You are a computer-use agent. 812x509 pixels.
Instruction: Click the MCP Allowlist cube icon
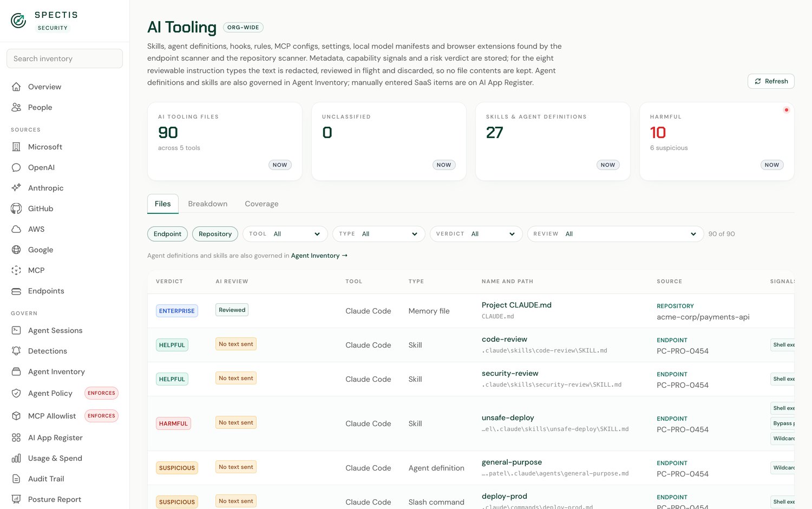click(x=16, y=416)
